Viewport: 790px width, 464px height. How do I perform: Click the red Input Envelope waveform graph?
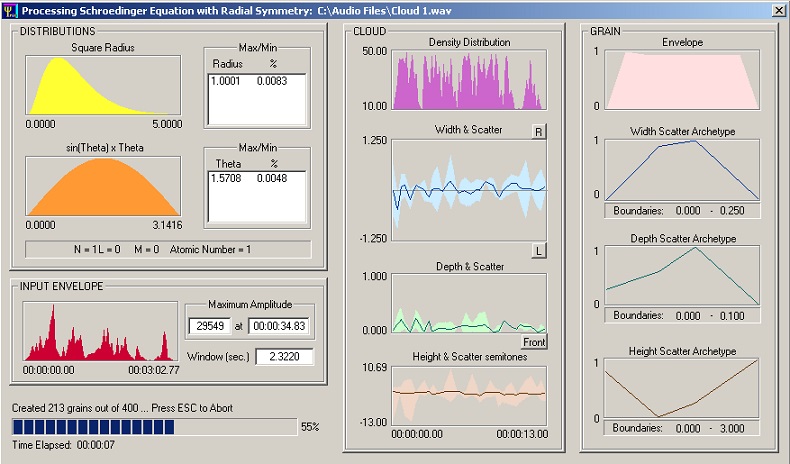pos(100,331)
